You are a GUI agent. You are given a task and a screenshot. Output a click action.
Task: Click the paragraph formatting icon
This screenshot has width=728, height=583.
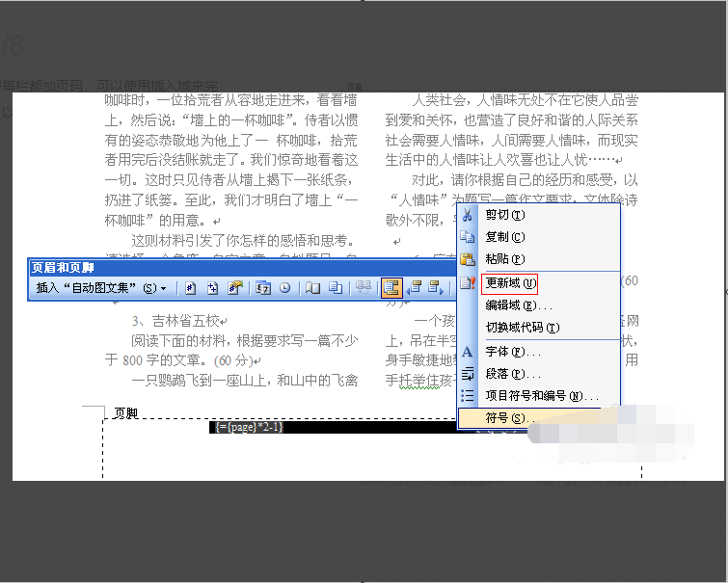pyautogui.click(x=467, y=374)
